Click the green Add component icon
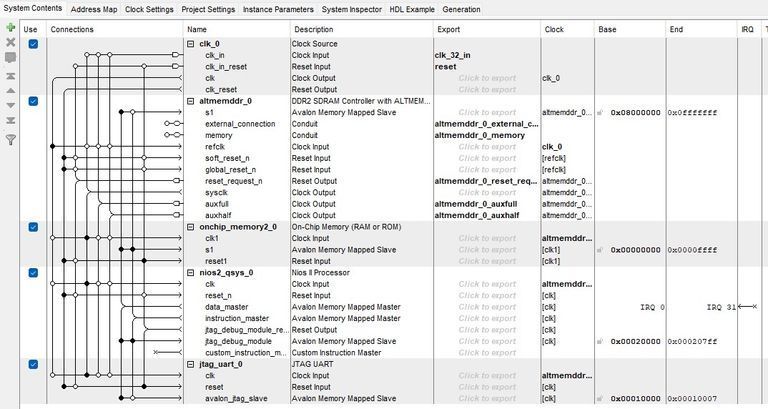 click(x=10, y=28)
